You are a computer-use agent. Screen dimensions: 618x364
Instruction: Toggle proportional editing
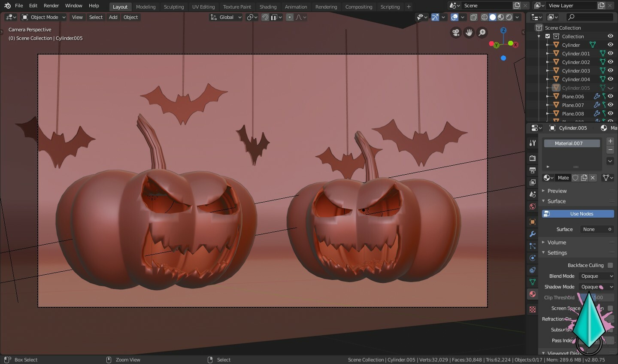tap(290, 17)
